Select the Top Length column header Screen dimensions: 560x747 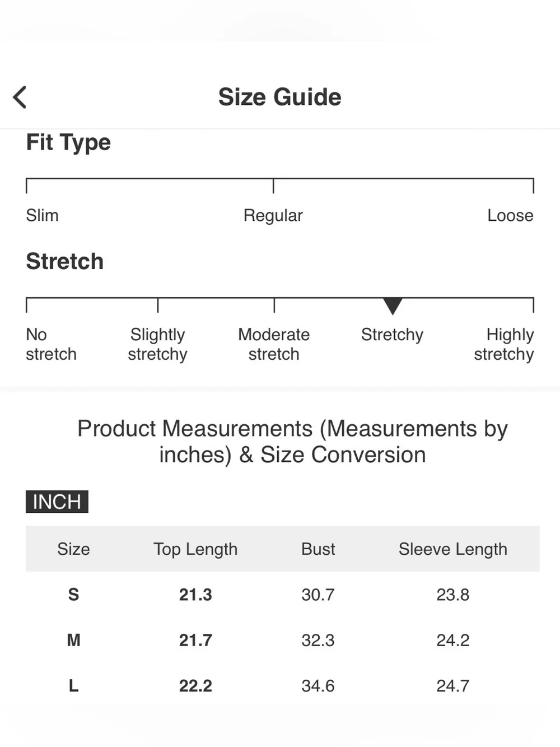[195, 549]
